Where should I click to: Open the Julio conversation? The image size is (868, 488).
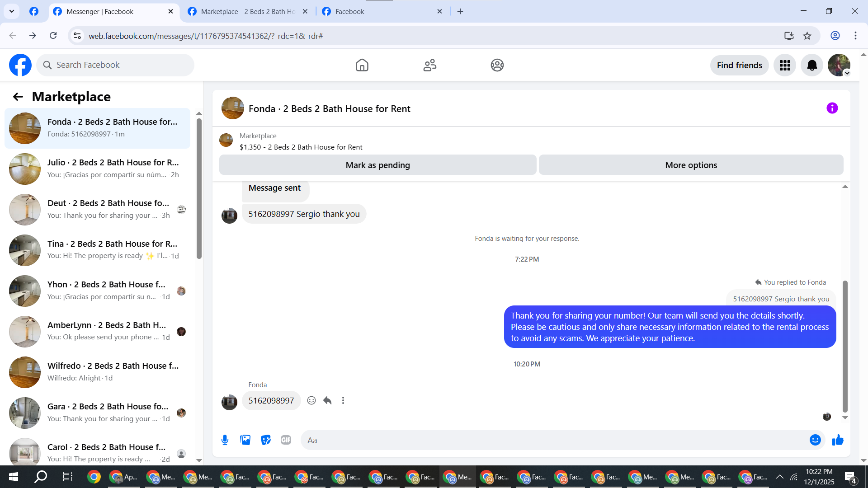[97, 169]
